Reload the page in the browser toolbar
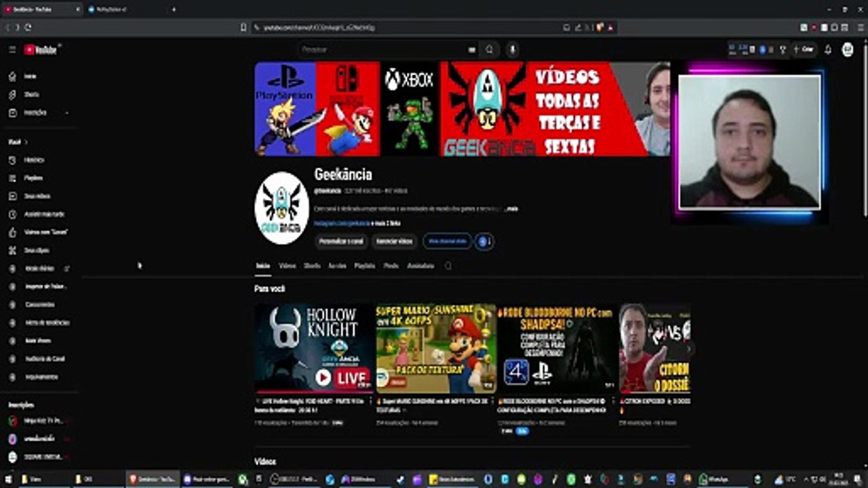The image size is (868, 488). pos(28,28)
